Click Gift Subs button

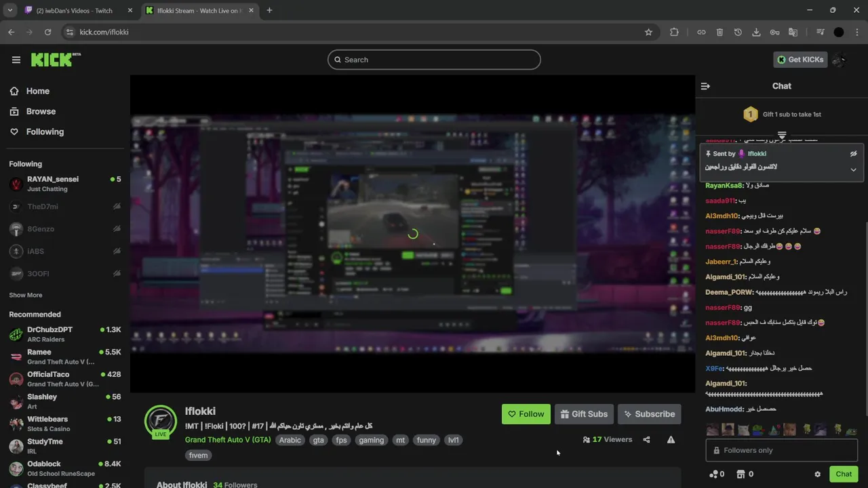coord(584,414)
